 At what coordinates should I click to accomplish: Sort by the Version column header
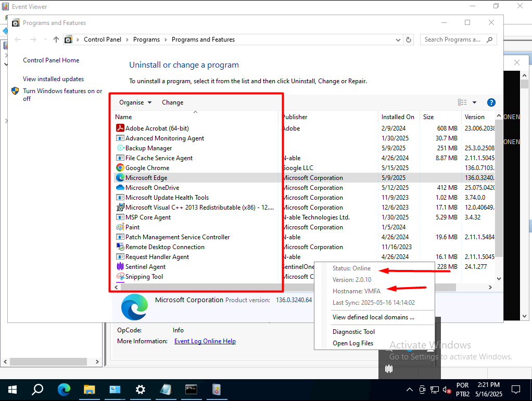point(478,117)
